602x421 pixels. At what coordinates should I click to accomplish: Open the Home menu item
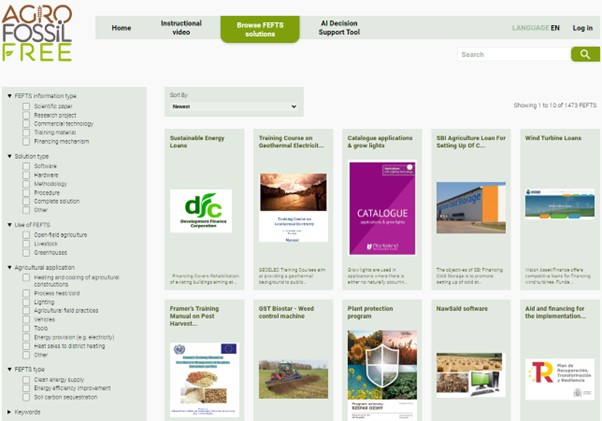tap(121, 28)
